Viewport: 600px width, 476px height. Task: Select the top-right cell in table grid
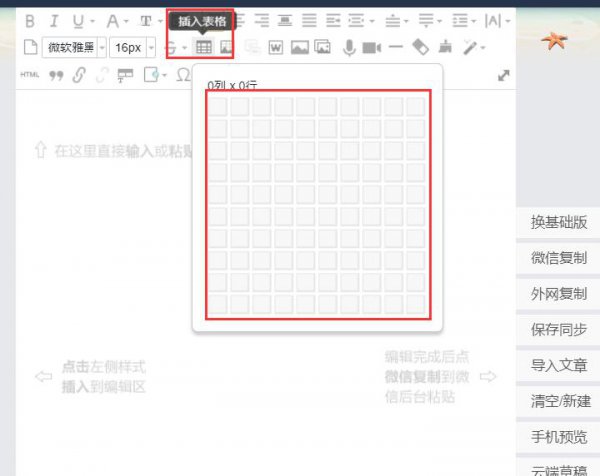416,107
